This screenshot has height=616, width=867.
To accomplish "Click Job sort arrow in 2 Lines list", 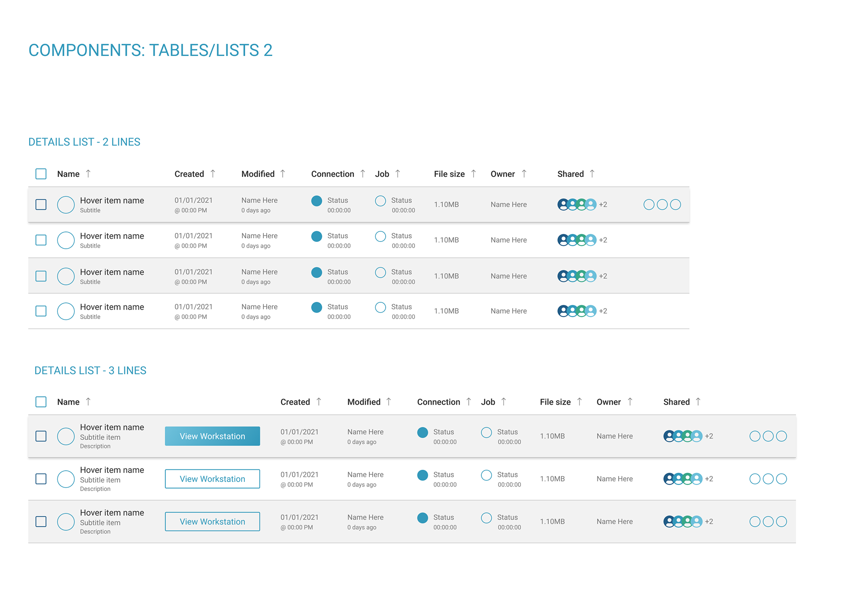I will [x=397, y=174].
